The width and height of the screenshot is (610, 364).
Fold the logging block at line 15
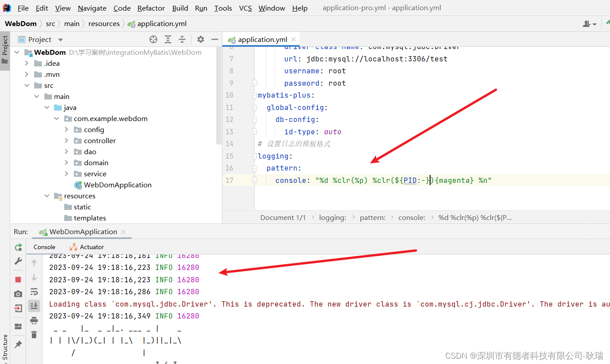[x=254, y=156]
